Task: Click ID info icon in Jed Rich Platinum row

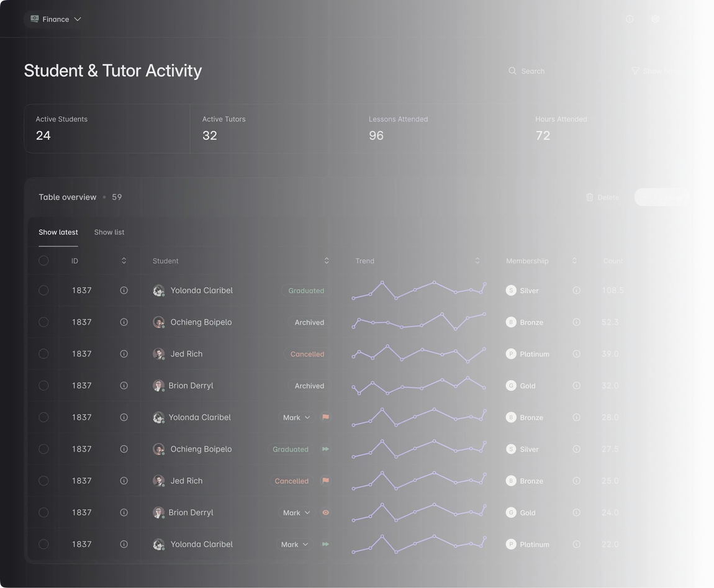Action: coord(124,354)
